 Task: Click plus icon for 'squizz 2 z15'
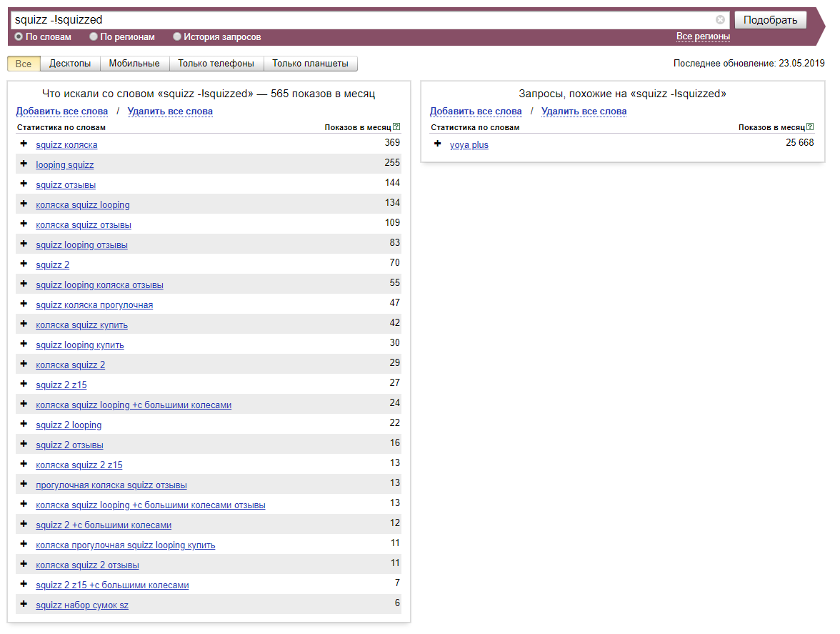[24, 384]
